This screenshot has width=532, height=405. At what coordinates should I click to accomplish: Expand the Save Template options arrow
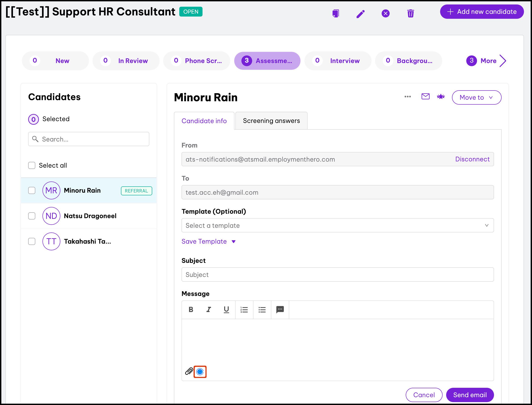[x=233, y=242]
